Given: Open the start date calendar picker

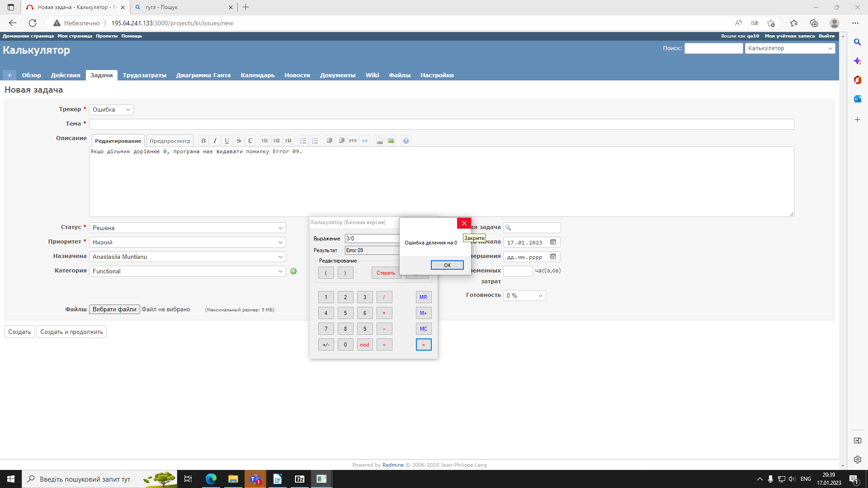Looking at the screenshot, I should pyautogui.click(x=553, y=243).
